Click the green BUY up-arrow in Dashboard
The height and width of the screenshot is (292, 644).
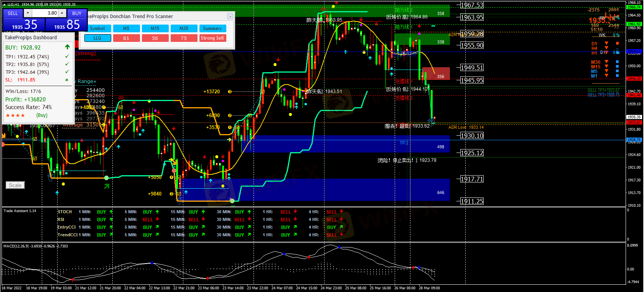67,47
